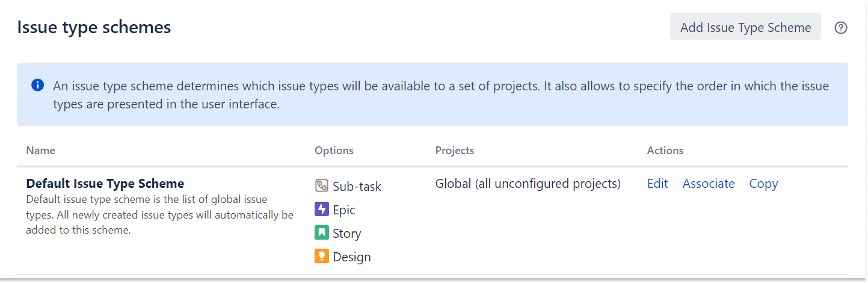Click the help question mark icon
Viewport: 868px width, 283px height.
click(841, 28)
